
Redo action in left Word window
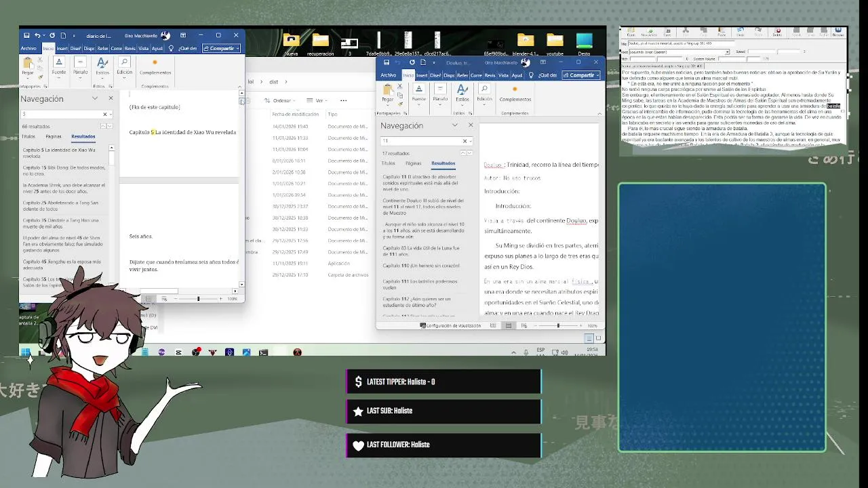click(x=51, y=35)
